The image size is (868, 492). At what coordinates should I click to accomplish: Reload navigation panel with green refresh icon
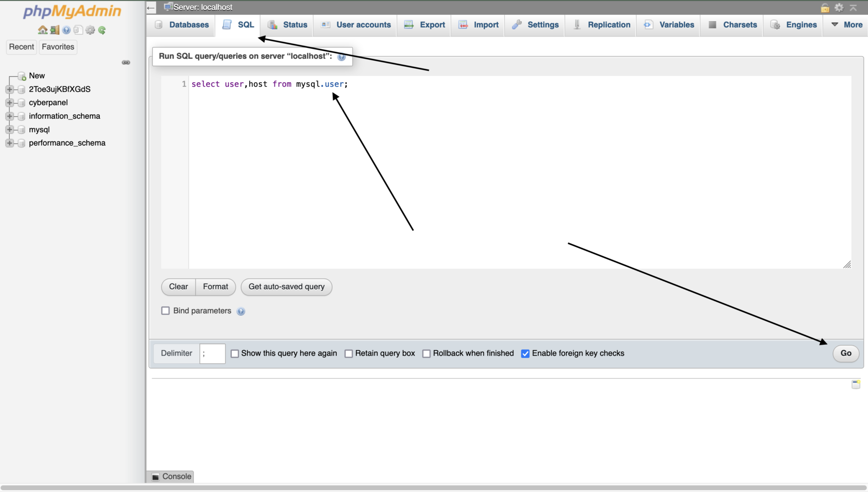pos(102,30)
